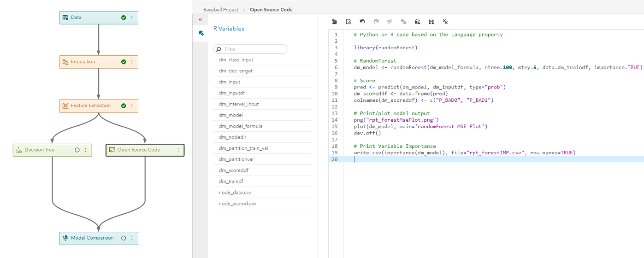Click the Decision Tree node icon
Screen dimensions: 644x258
coord(19,150)
